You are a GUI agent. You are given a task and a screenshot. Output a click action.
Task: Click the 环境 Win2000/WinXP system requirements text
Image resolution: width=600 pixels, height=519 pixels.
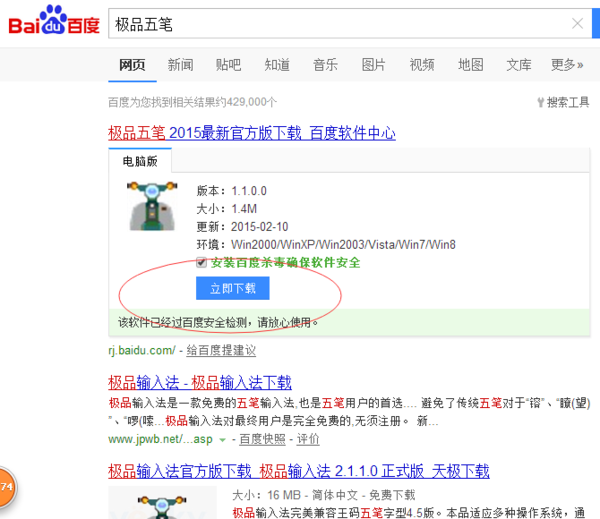coord(326,244)
